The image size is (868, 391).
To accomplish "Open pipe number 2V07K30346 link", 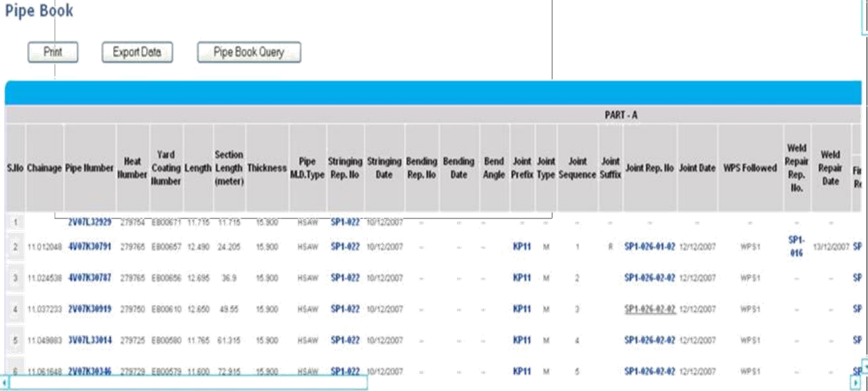I will [x=90, y=372].
